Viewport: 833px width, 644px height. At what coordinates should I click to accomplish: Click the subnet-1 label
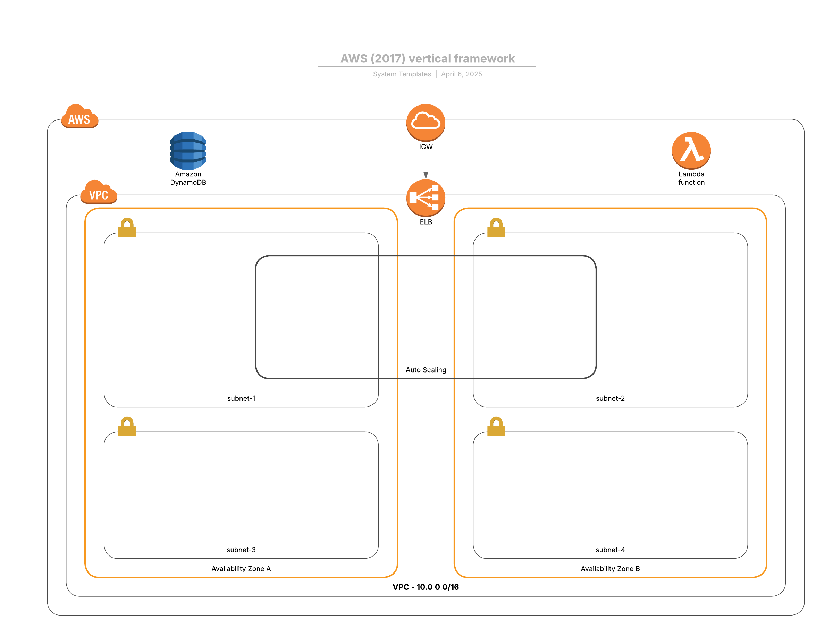(241, 398)
